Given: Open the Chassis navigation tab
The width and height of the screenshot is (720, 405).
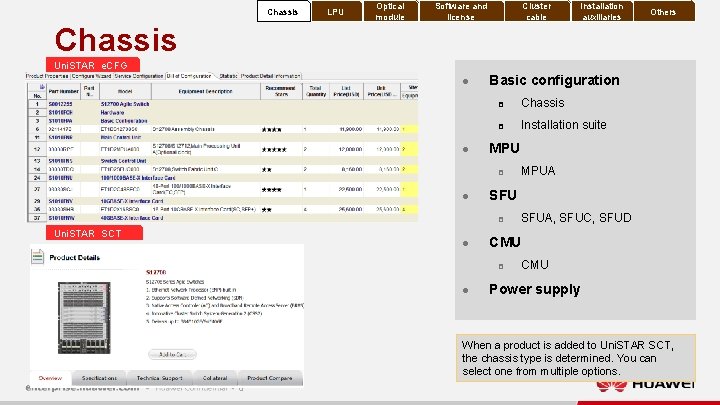Looking at the screenshot, I should (x=283, y=11).
